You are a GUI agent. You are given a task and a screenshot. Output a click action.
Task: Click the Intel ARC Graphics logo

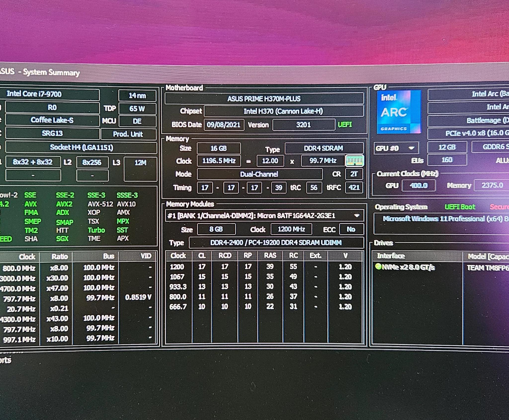tap(399, 112)
